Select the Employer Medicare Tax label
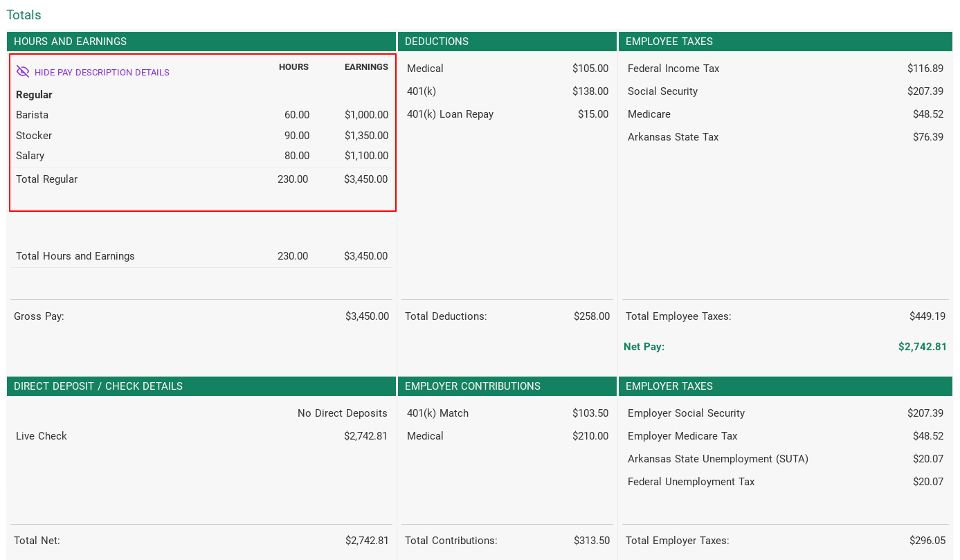 point(682,436)
